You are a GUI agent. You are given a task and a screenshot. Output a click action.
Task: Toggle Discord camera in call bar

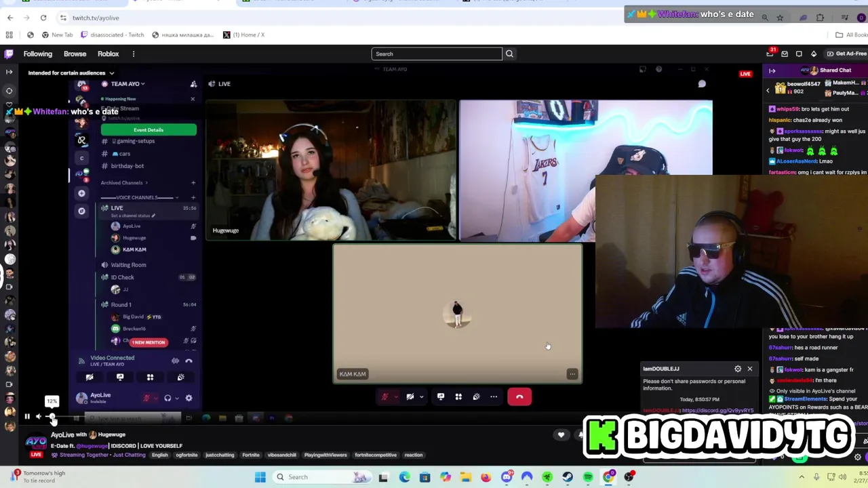click(410, 396)
